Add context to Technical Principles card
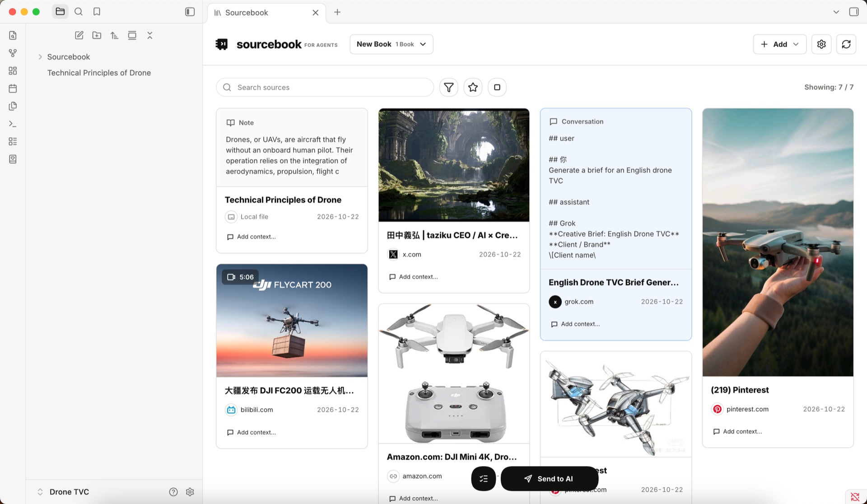The width and height of the screenshot is (867, 504). 252,237
